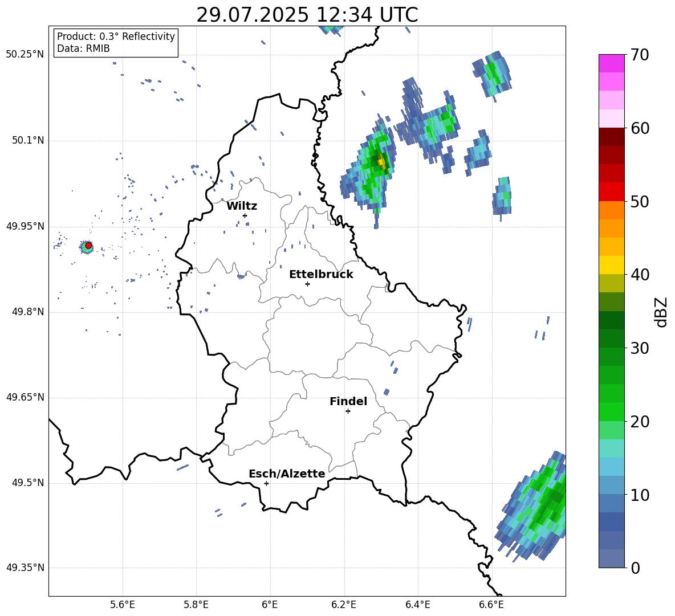The image size is (675, 616).
Task: Click the Findel station cross marker
Action: [x=348, y=411]
